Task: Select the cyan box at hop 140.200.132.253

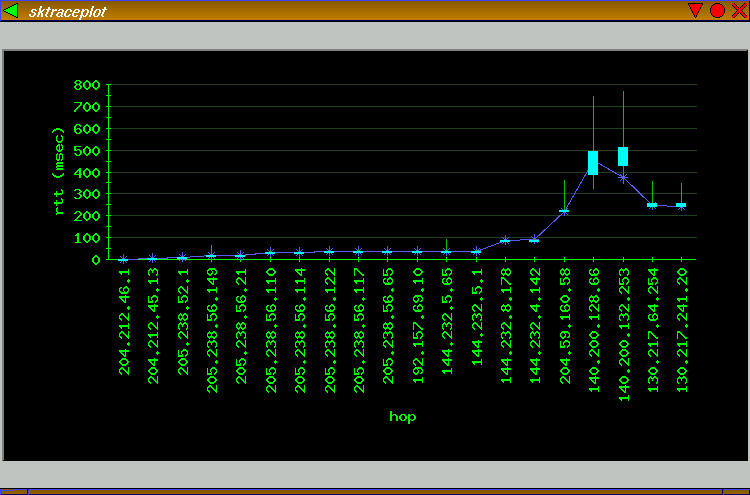Action: [623, 156]
